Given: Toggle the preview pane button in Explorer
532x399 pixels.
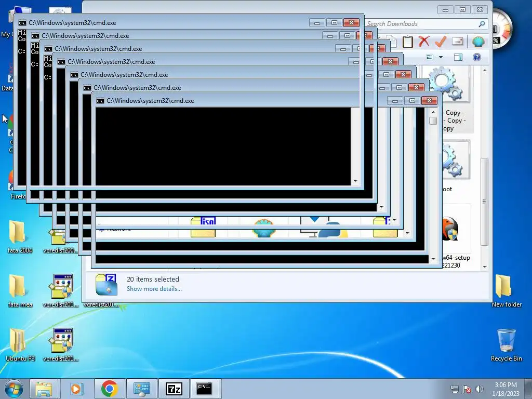Looking at the screenshot, I should tap(458, 57).
